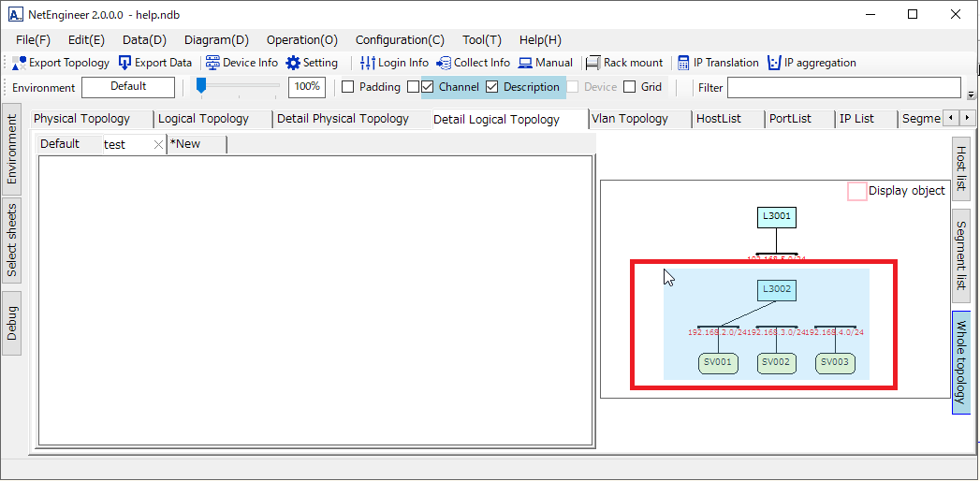The height and width of the screenshot is (481, 980).
Task: Enable the Padding checkbox
Action: click(x=348, y=87)
